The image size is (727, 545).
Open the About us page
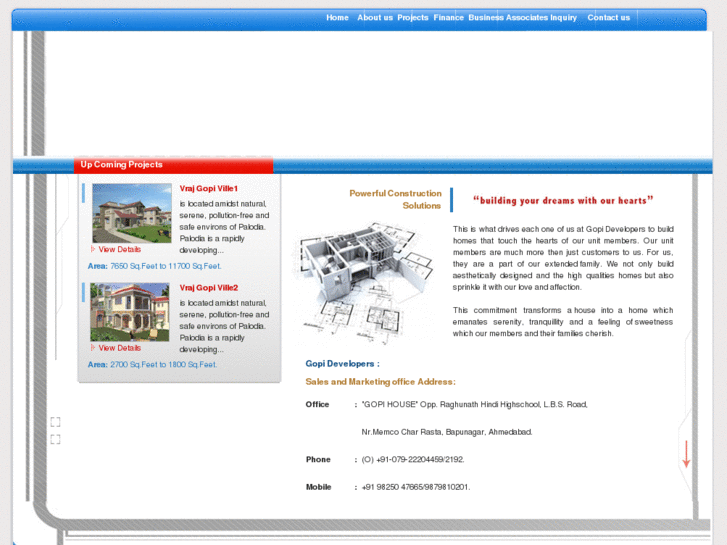pyautogui.click(x=375, y=18)
